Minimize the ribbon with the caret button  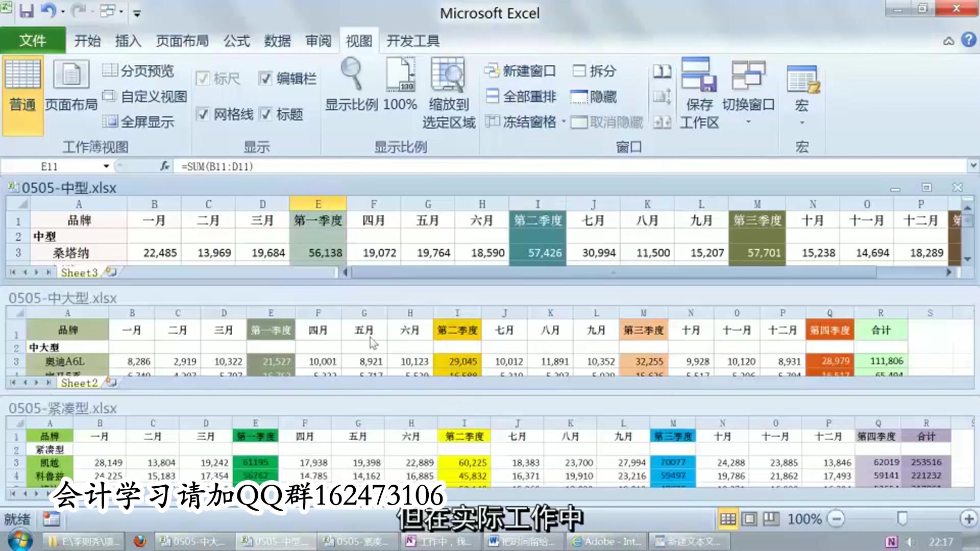tap(948, 41)
